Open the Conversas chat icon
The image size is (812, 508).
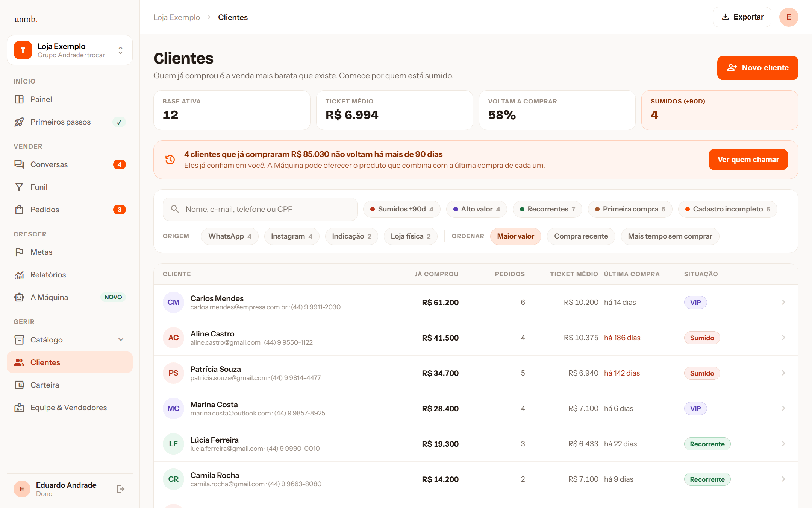(x=19, y=164)
